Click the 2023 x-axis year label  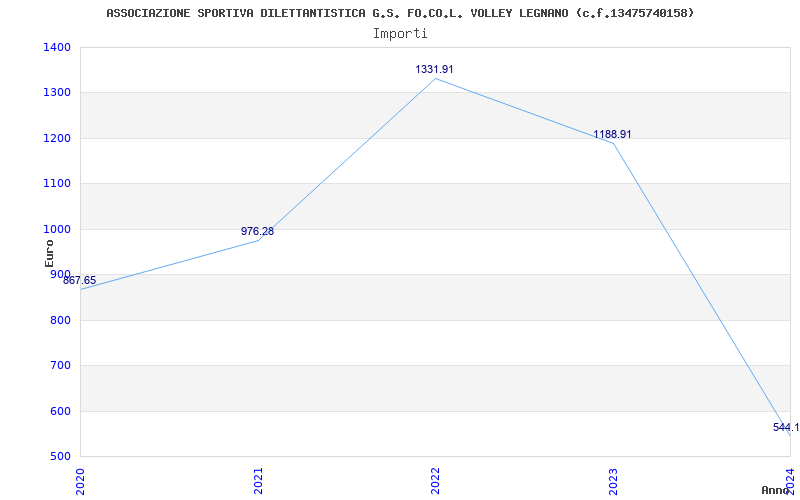[x=613, y=481]
